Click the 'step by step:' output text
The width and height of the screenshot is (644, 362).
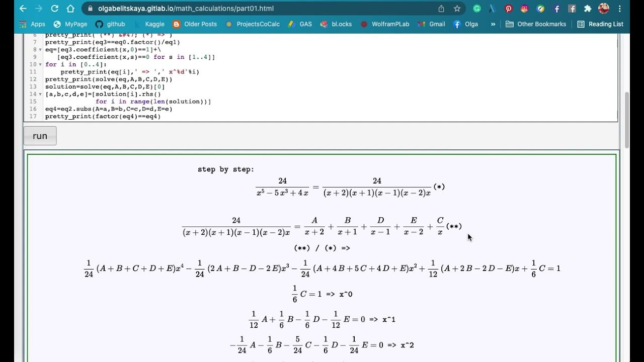pos(226,169)
